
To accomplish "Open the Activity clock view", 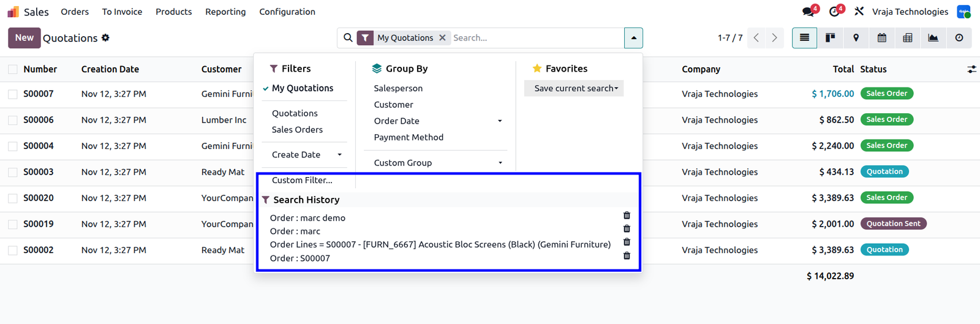I will (x=959, y=38).
